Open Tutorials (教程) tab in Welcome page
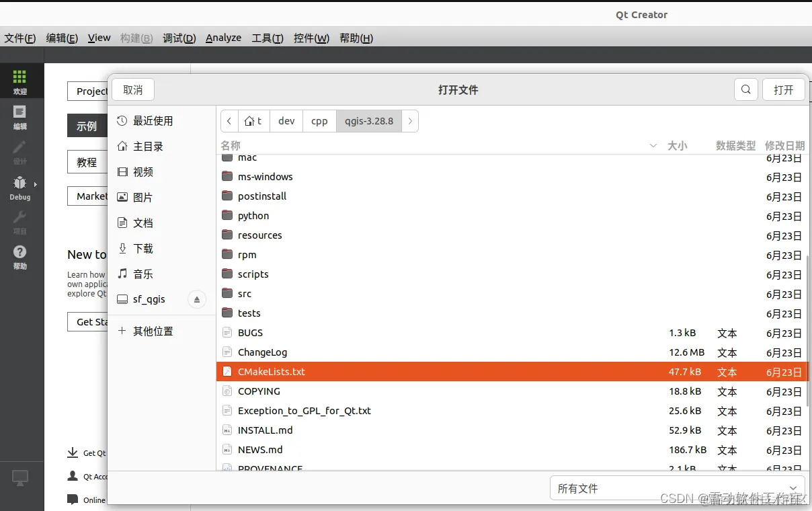The height and width of the screenshot is (511, 812). (x=87, y=162)
